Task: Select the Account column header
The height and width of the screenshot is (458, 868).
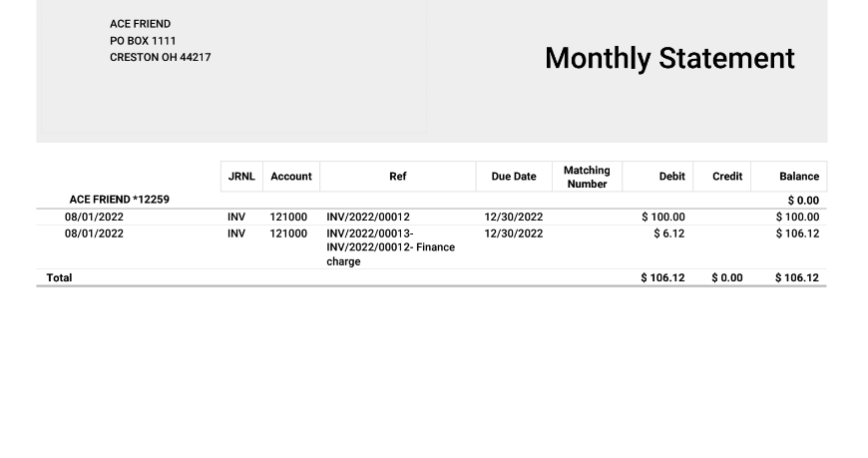Action: coord(291,177)
